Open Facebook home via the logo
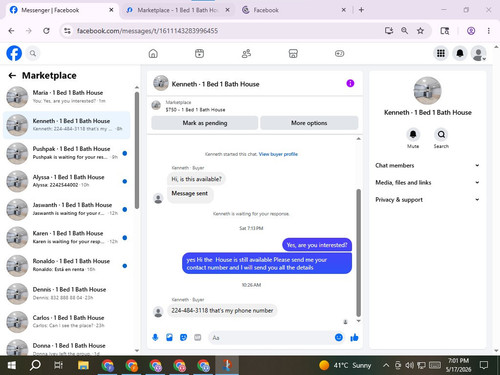The width and height of the screenshot is (500, 375). 14,53
